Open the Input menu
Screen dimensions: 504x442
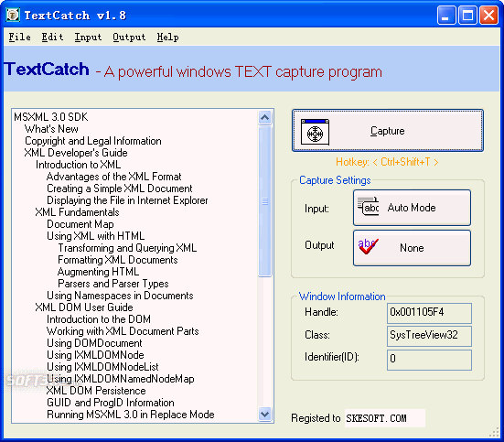point(88,37)
